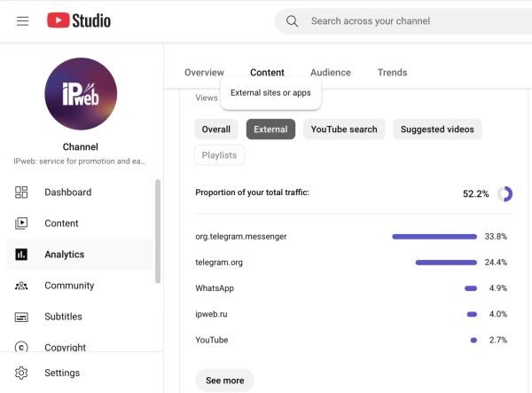Click the org.telegram.messenger traffic bar
This screenshot has height=393, width=532.
[x=434, y=237]
